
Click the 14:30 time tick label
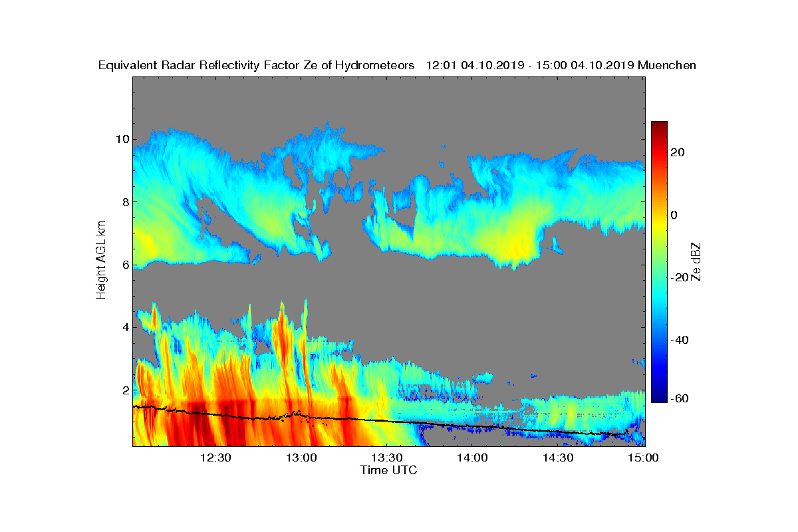click(x=559, y=458)
